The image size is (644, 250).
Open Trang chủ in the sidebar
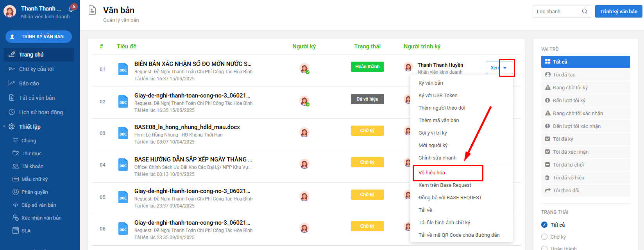tap(39, 55)
